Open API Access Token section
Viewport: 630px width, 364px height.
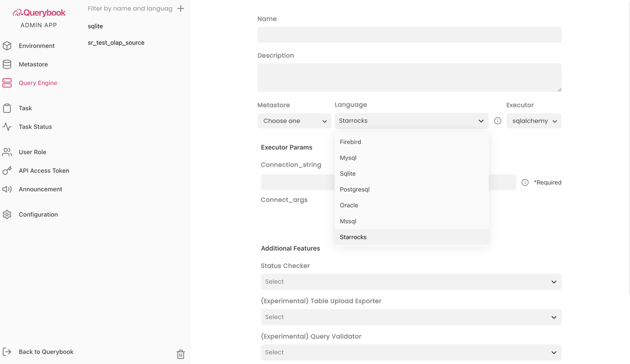pyautogui.click(x=44, y=171)
